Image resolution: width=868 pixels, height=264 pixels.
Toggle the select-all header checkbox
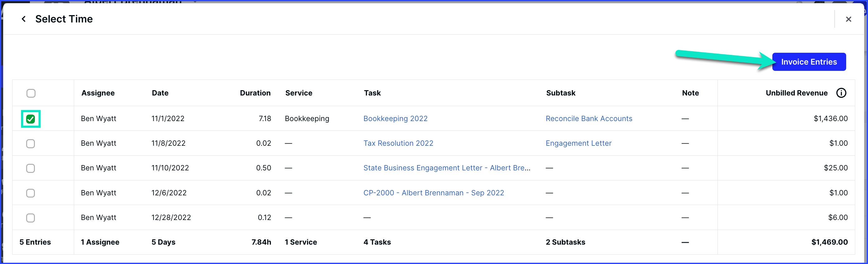click(31, 93)
